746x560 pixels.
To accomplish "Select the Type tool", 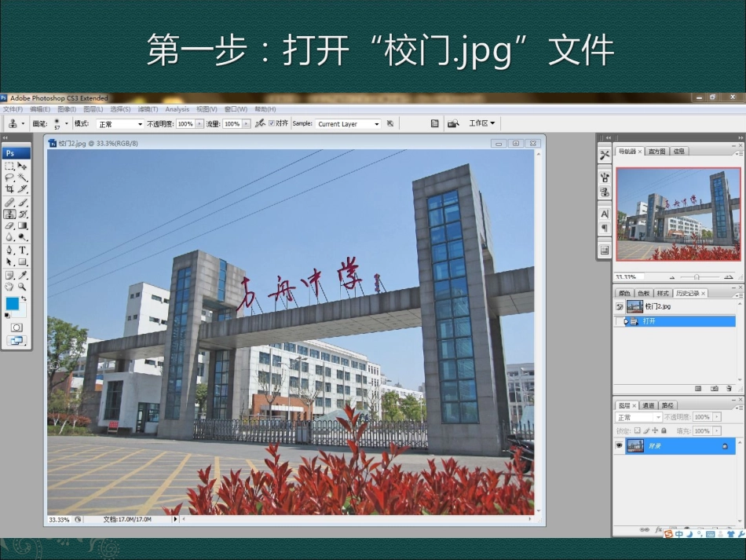I will click(x=22, y=251).
